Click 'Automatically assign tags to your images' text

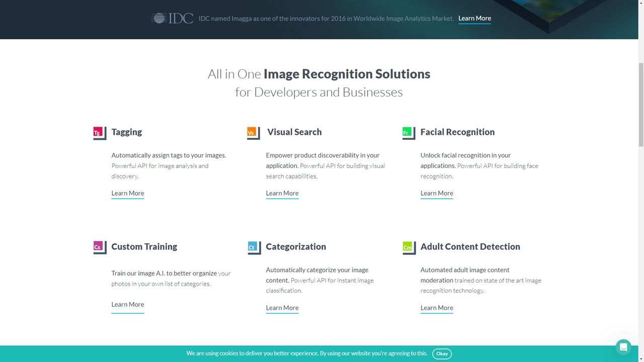coord(169,155)
